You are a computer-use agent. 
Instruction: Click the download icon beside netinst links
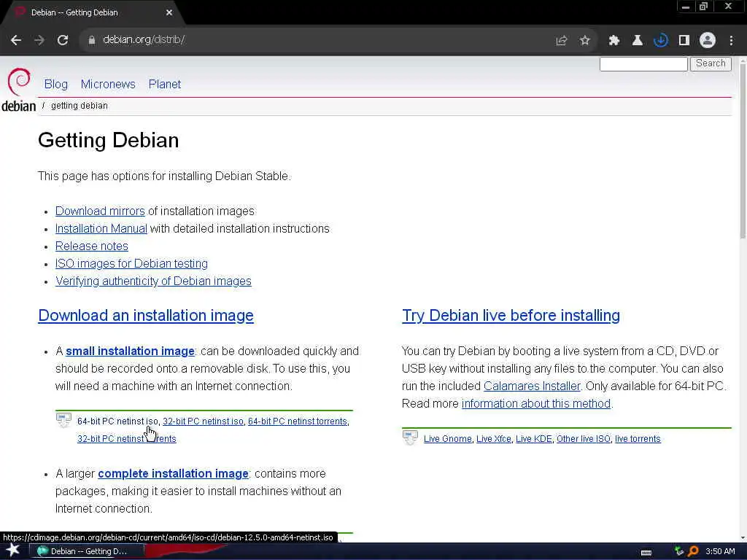tap(63, 421)
